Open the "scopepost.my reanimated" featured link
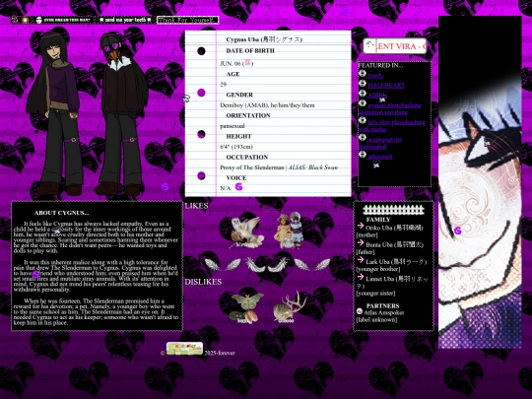The image size is (532, 399). pyautogui.click(x=380, y=143)
